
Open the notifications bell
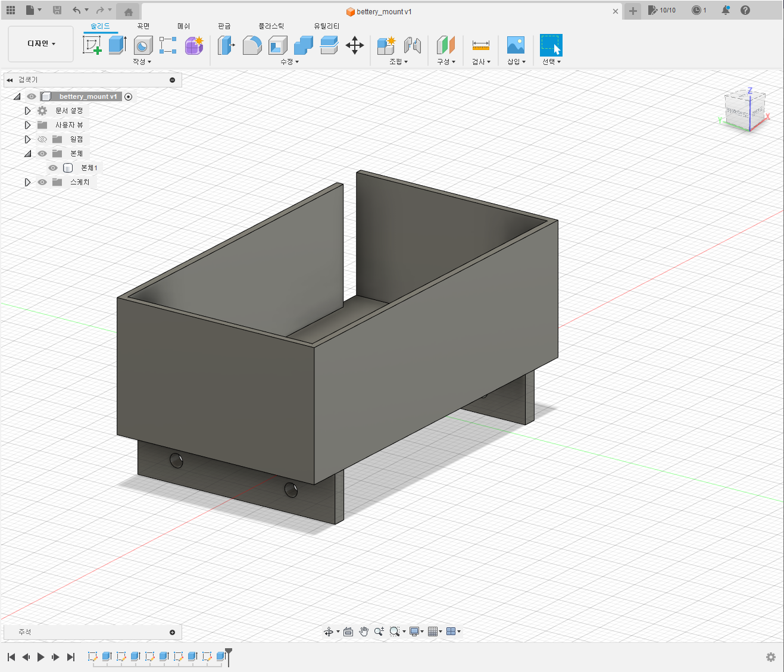click(x=726, y=10)
